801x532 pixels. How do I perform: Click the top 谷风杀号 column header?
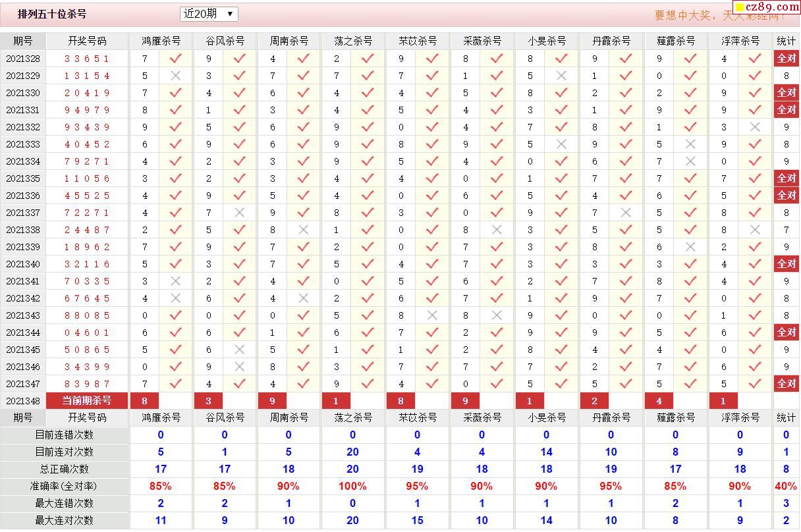(225, 41)
